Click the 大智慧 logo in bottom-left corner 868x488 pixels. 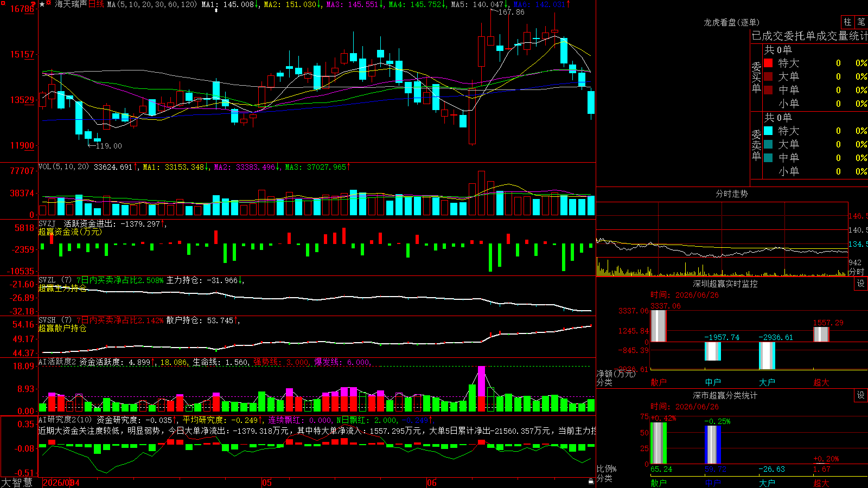[x=17, y=482]
